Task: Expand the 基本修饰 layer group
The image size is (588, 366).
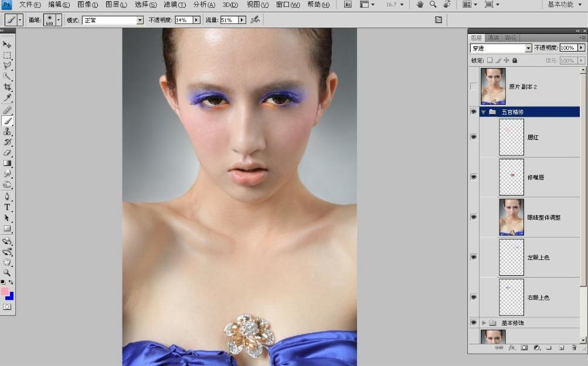Action: point(484,323)
